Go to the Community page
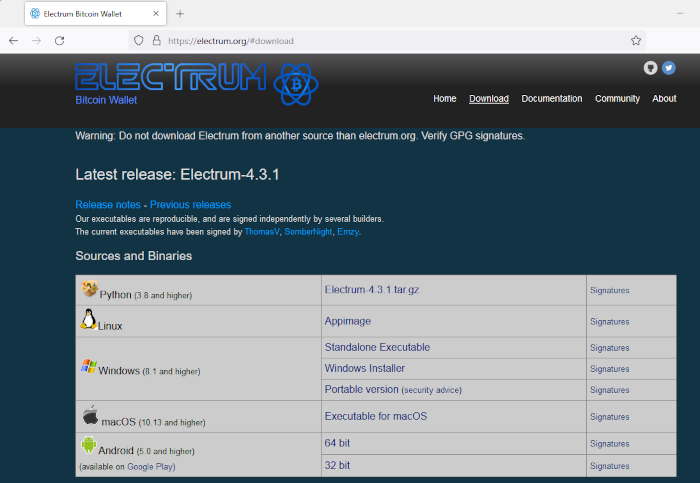The height and width of the screenshot is (483, 700). pos(617,99)
